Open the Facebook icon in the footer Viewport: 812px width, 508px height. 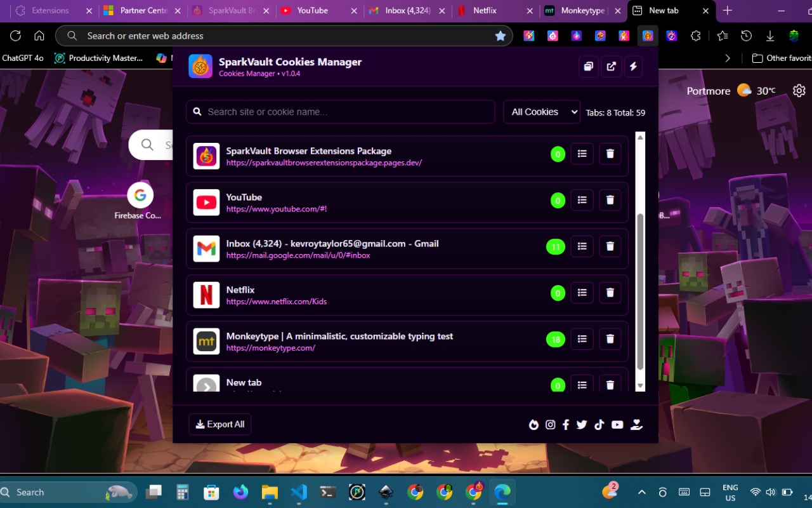[566, 425]
